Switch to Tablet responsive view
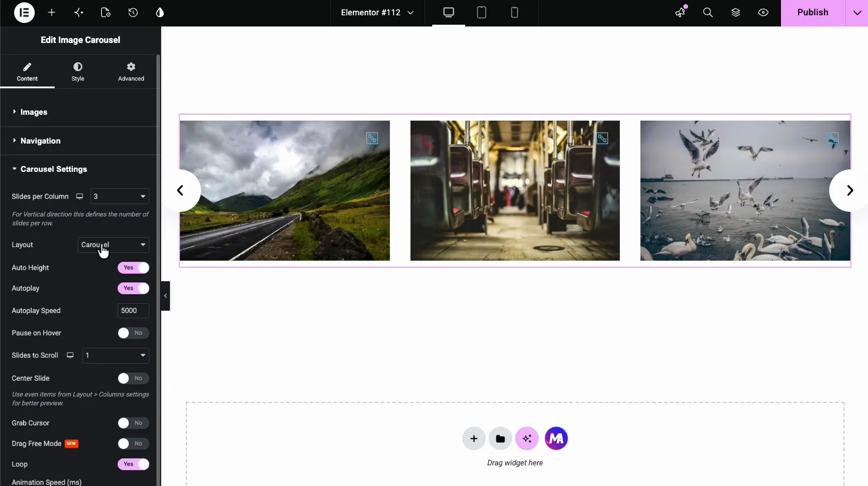This screenshot has height=486, width=868. [x=482, y=12]
